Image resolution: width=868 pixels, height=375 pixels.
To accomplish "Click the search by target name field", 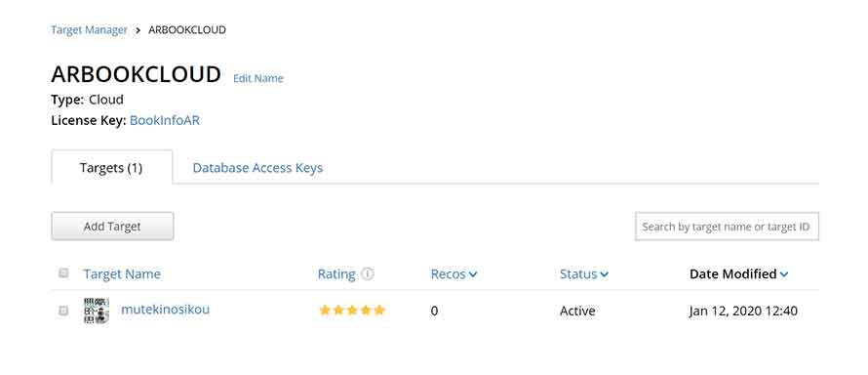I will point(727,226).
